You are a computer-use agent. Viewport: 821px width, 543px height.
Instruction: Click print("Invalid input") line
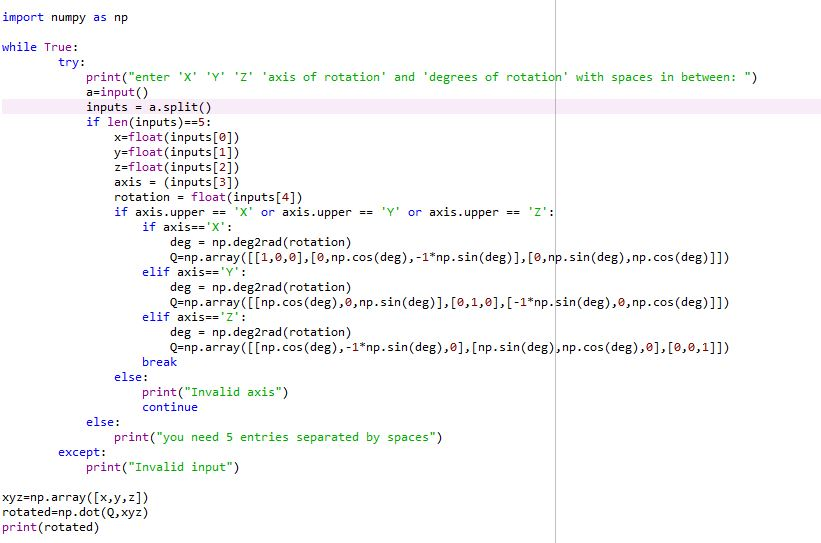tap(162, 467)
